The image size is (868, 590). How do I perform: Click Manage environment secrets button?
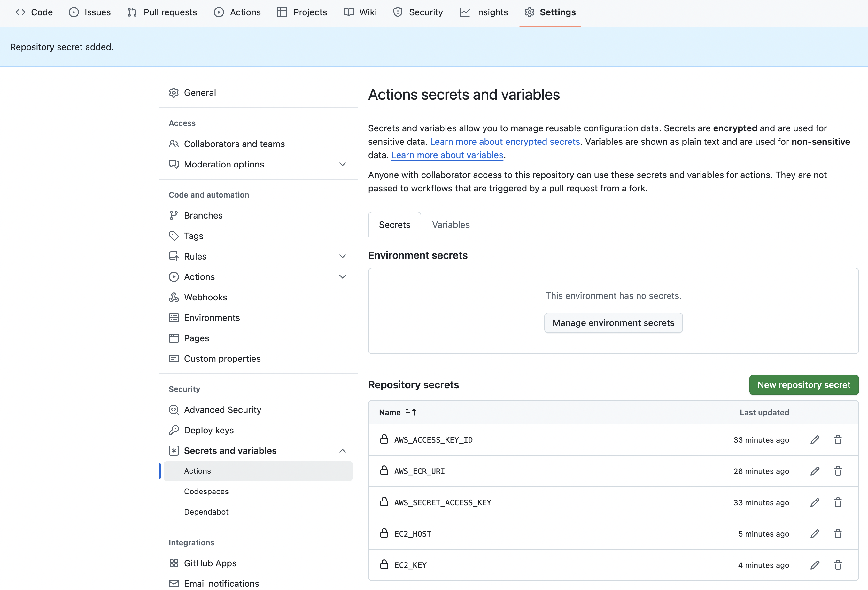613,322
